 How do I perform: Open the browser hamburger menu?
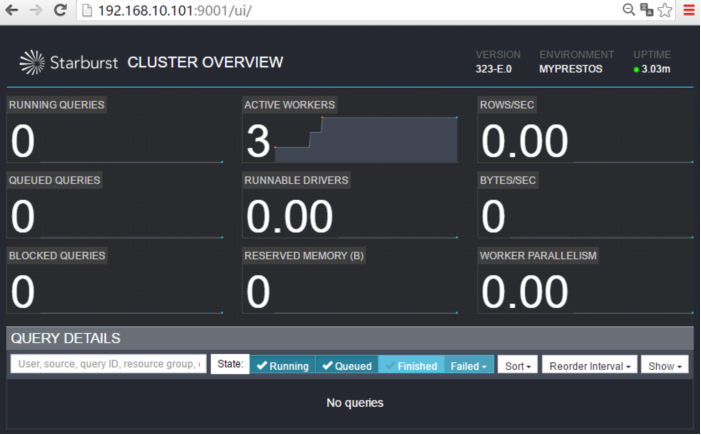(x=689, y=10)
